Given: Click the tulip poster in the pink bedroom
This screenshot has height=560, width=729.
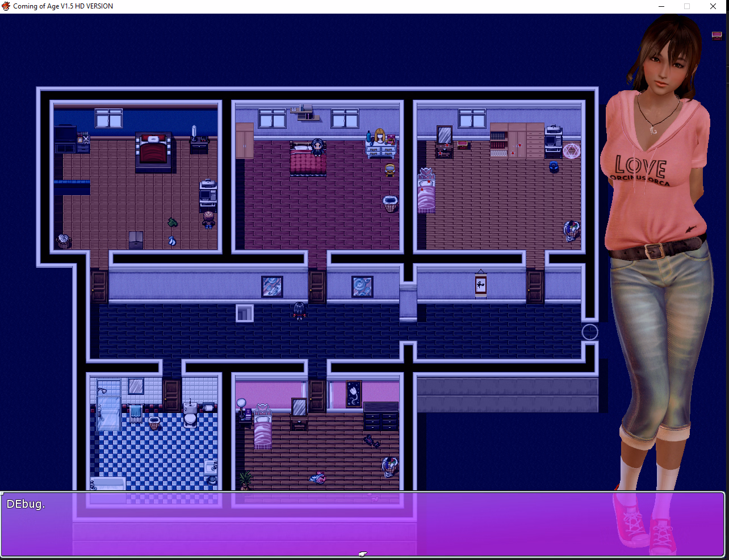Looking at the screenshot, I should 354,394.
